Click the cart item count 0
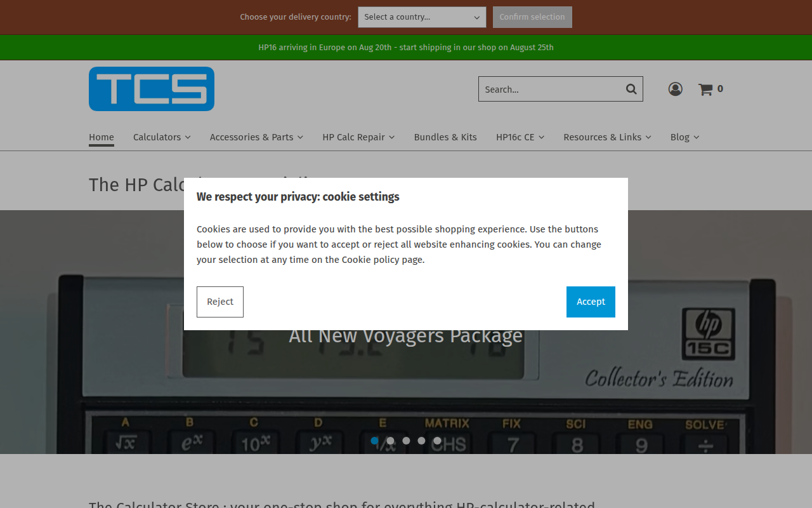The height and width of the screenshot is (508, 812). [x=720, y=89]
